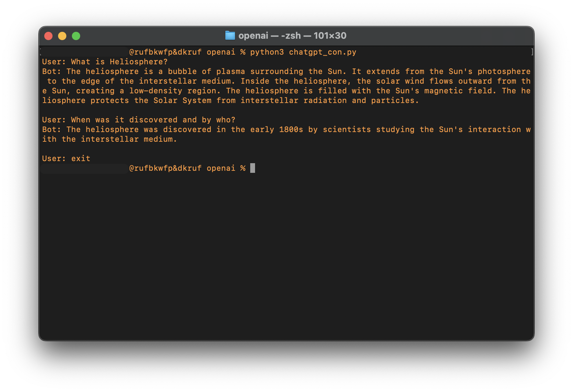
Task: Close the terminal window with red button
Action: click(48, 36)
